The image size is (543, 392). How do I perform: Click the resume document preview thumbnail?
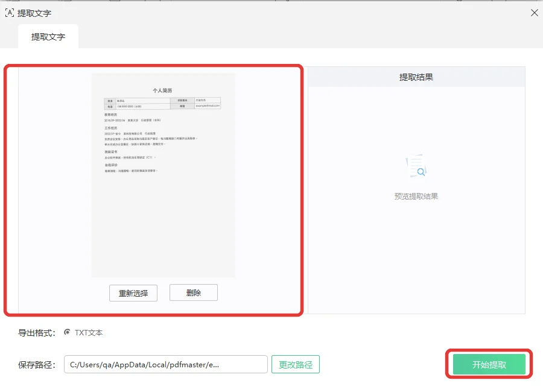click(x=163, y=175)
